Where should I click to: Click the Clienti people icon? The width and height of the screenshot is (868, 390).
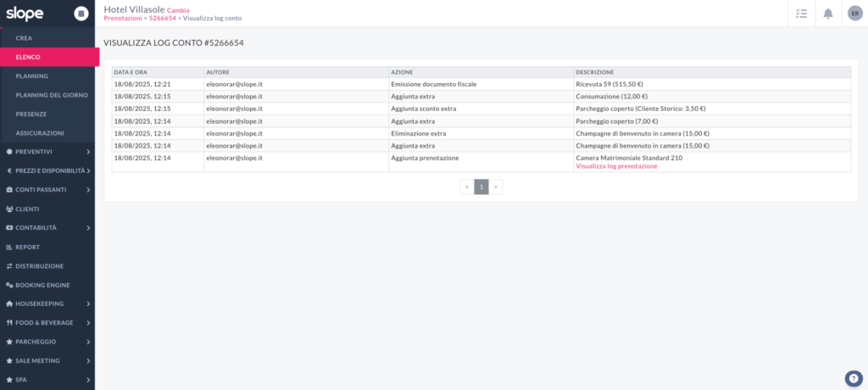(x=8, y=209)
